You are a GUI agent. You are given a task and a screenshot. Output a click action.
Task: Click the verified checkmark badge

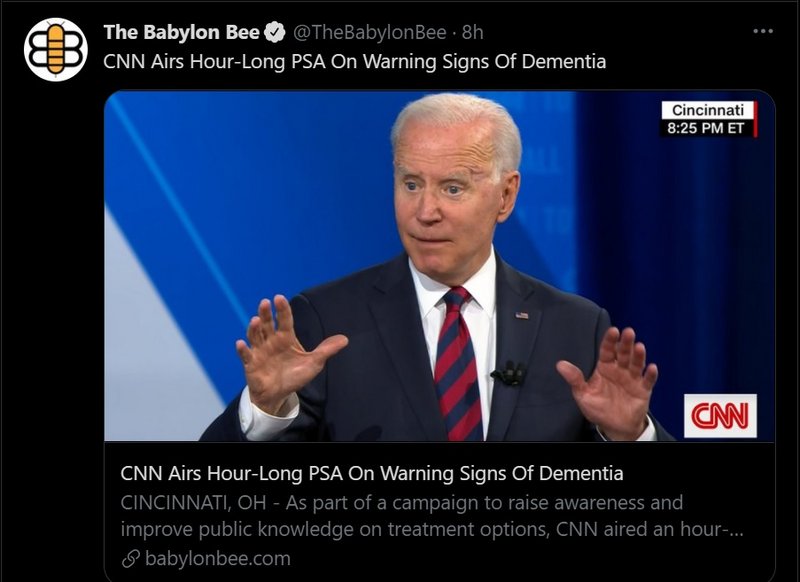(x=276, y=33)
